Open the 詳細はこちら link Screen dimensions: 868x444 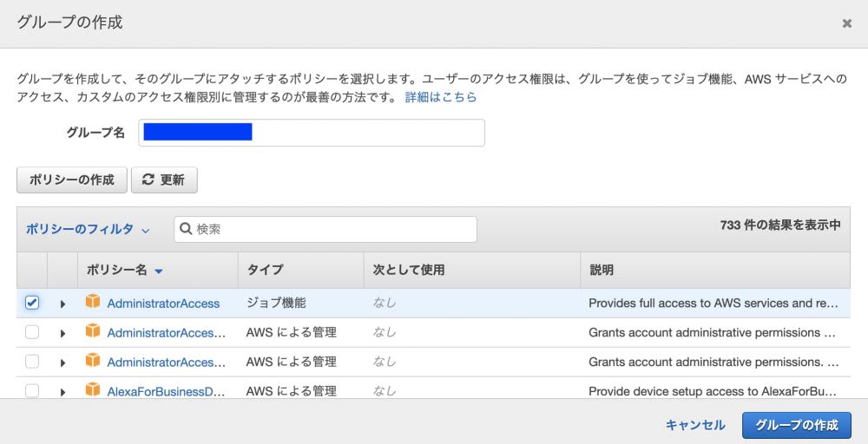[x=441, y=97]
